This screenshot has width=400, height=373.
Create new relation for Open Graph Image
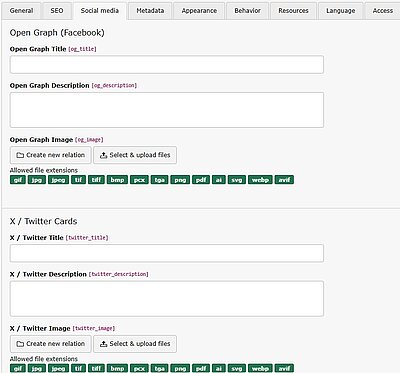(x=51, y=155)
